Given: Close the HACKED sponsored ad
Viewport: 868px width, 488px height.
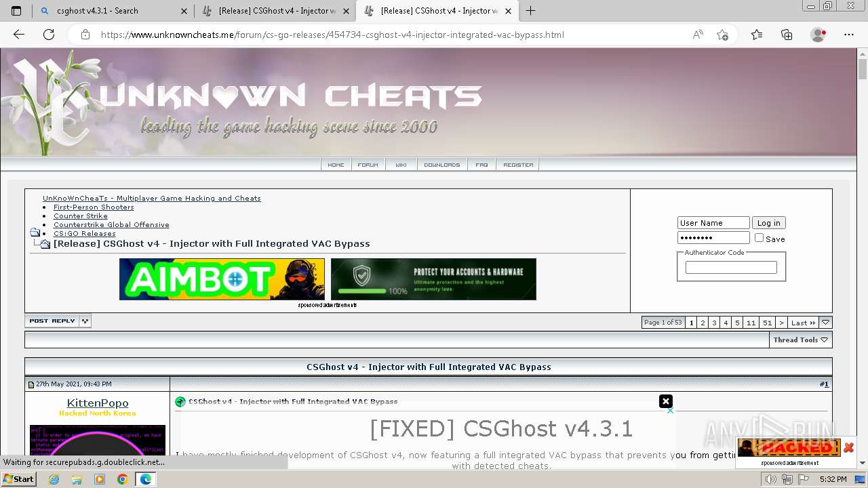Looking at the screenshot, I should click(x=848, y=447).
